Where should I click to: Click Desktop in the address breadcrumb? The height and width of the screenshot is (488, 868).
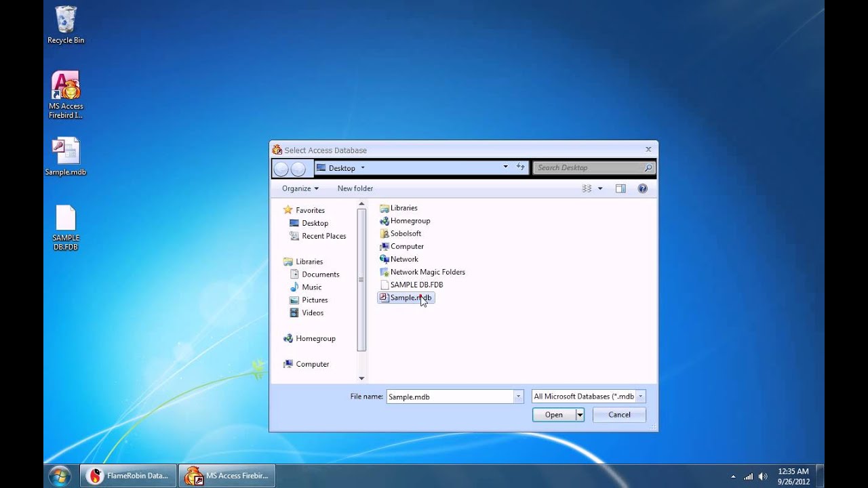coord(342,168)
